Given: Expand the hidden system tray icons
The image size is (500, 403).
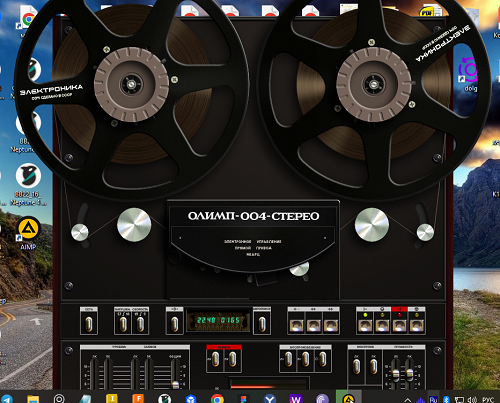Looking at the screenshot, I should point(407,400).
